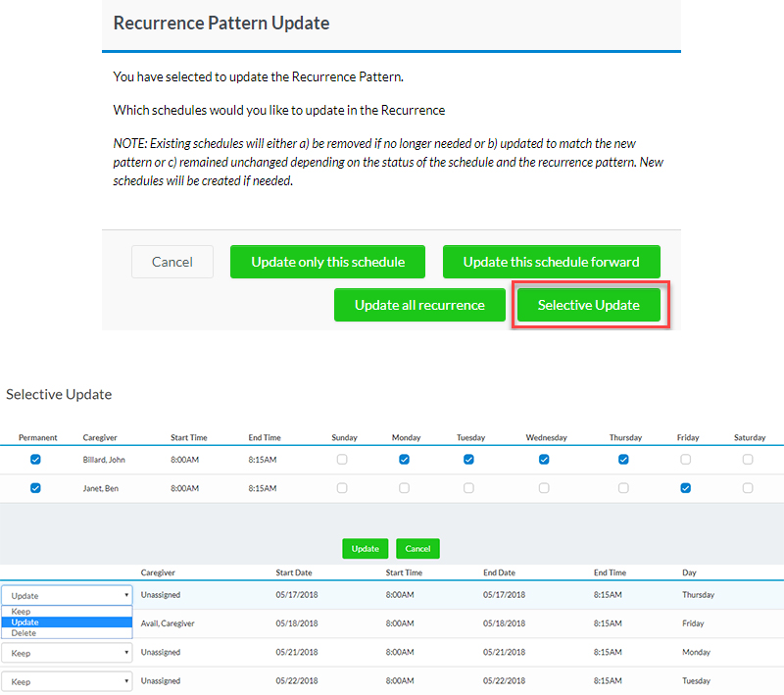Select Keep option in dropdown list
The image size is (784, 695).
[22, 612]
